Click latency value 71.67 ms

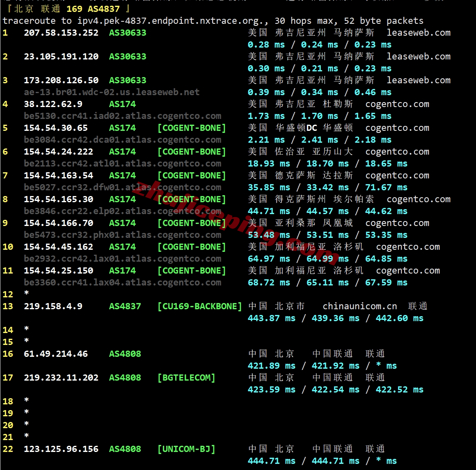[x=386, y=187]
